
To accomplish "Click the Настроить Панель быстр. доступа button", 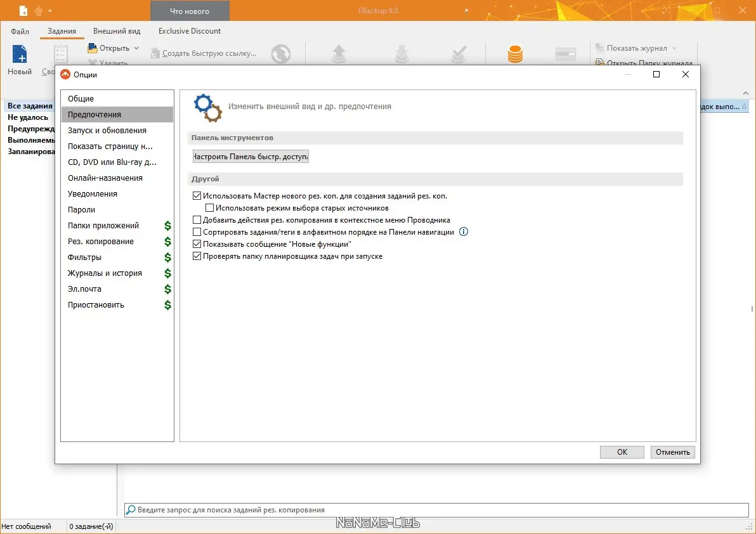I will point(251,157).
